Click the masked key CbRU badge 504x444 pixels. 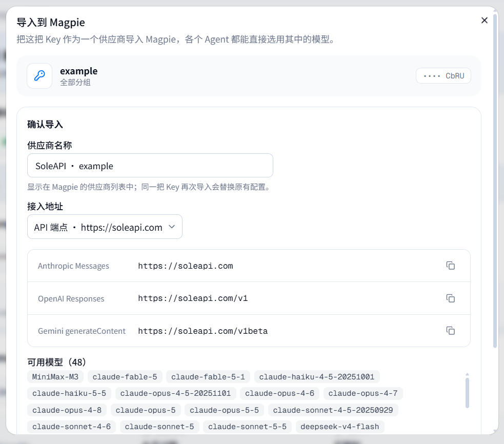(443, 76)
